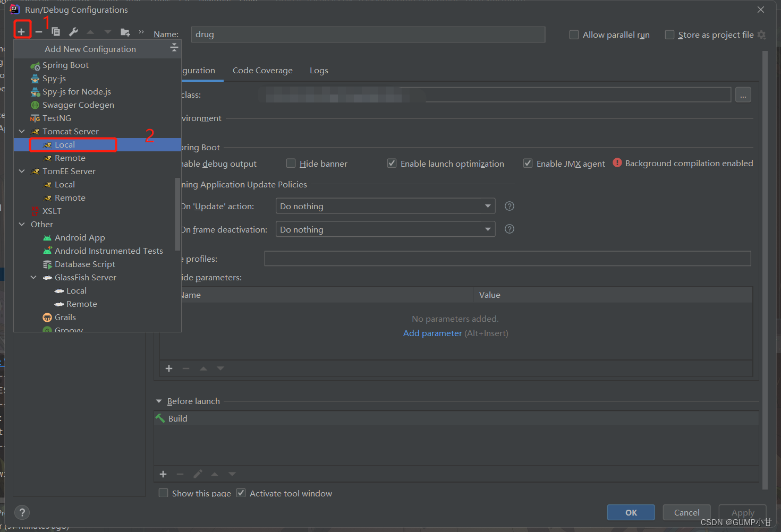
Task: Browse main class with ellipsis button
Action: pyautogui.click(x=743, y=95)
